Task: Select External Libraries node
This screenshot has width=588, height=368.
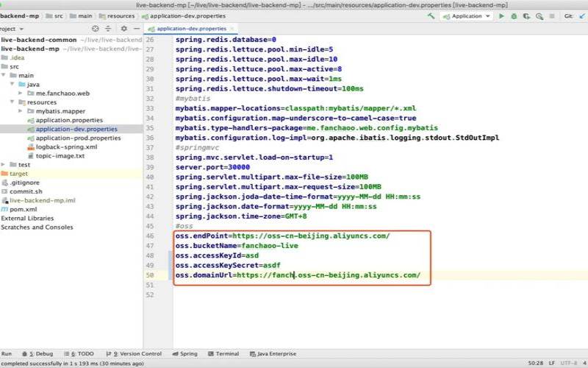Action: [x=27, y=219]
